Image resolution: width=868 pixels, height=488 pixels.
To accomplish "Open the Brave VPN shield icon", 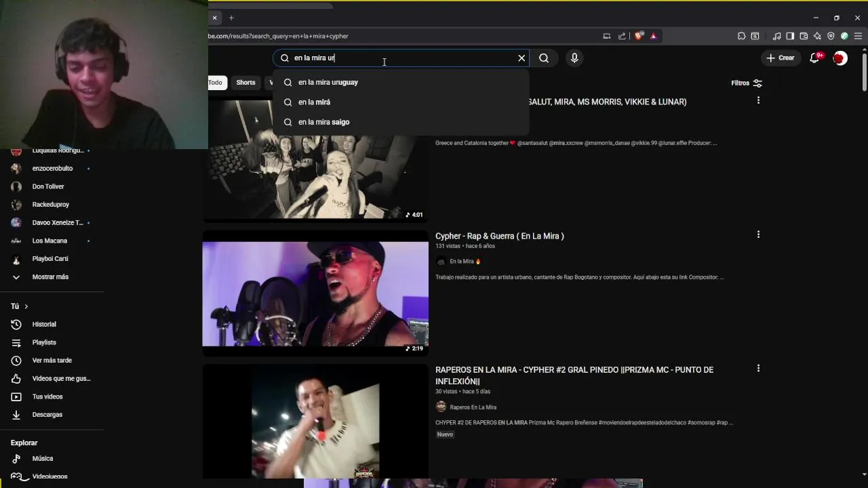I will (831, 36).
